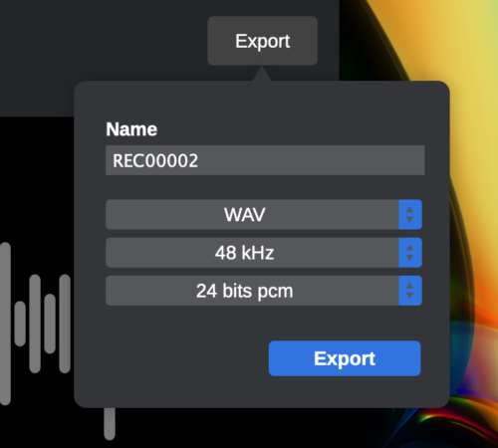This screenshot has width=498, height=448.
Task: Click the tallest waveform bar at the left edge
Action: [x=5, y=324]
